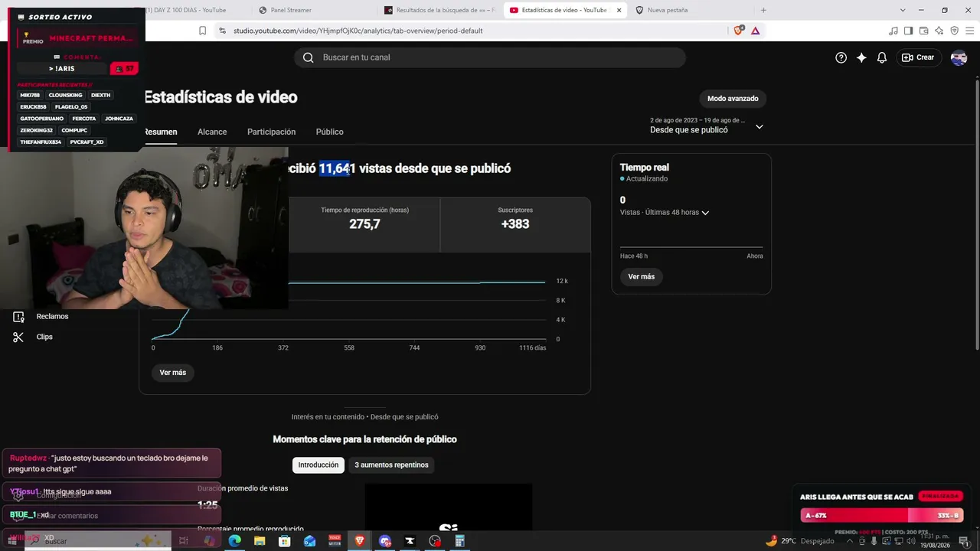Open the CapCut taskbar icon
Viewport: 980px width, 551px height.
pyautogui.click(x=410, y=541)
